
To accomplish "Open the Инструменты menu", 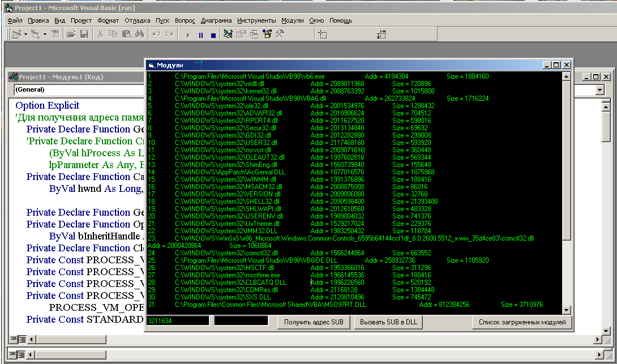I will click(256, 20).
